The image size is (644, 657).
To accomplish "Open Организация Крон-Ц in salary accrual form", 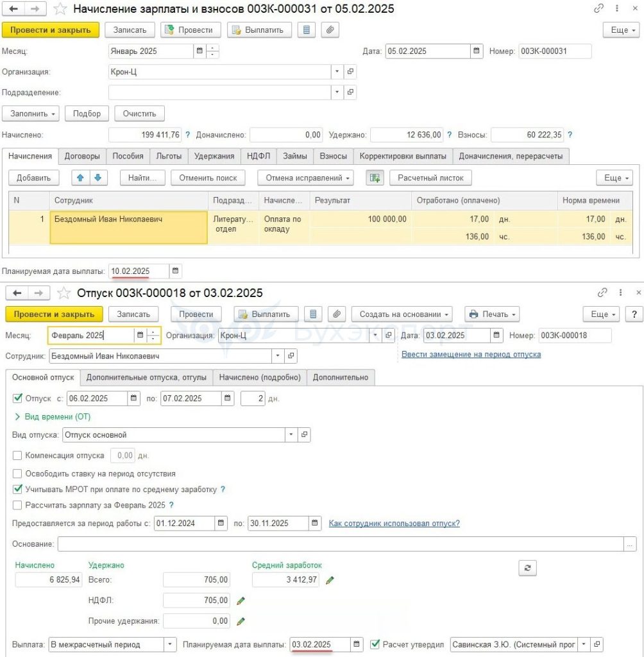I will 350,72.
